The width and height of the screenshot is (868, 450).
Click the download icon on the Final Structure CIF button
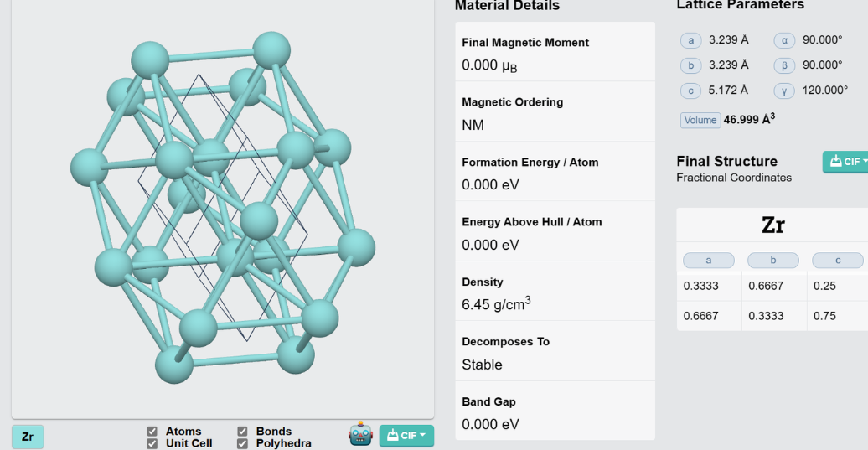pos(835,161)
